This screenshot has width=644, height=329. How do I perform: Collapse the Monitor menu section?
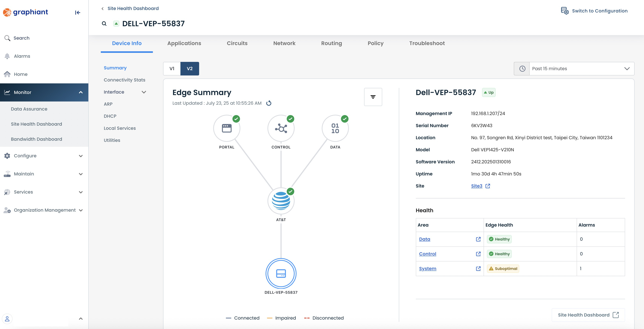pyautogui.click(x=81, y=92)
